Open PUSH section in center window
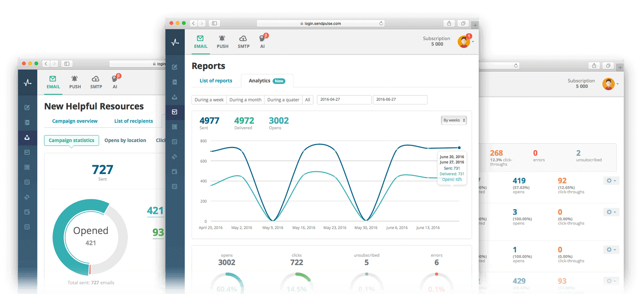 point(222,41)
